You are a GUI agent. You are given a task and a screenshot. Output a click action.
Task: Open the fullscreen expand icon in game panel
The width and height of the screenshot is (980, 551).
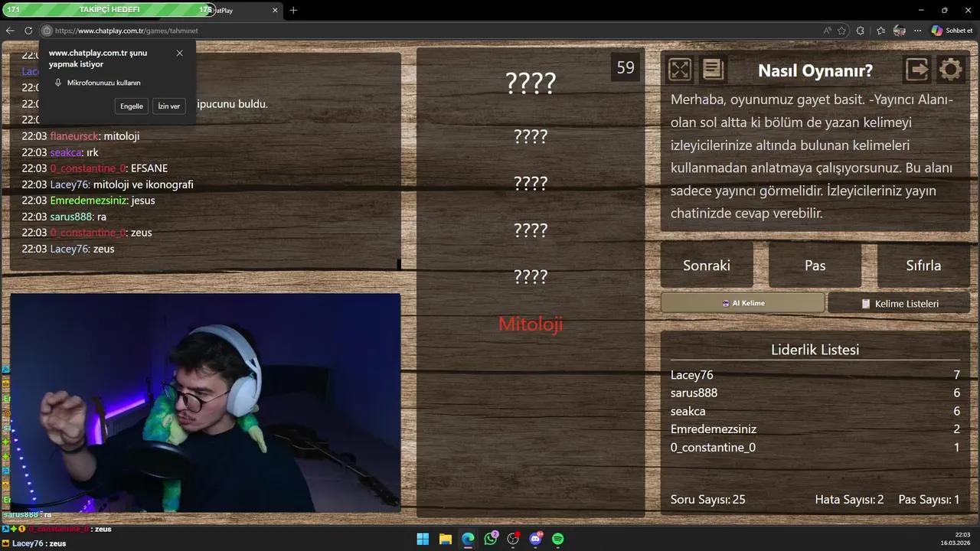coord(680,70)
